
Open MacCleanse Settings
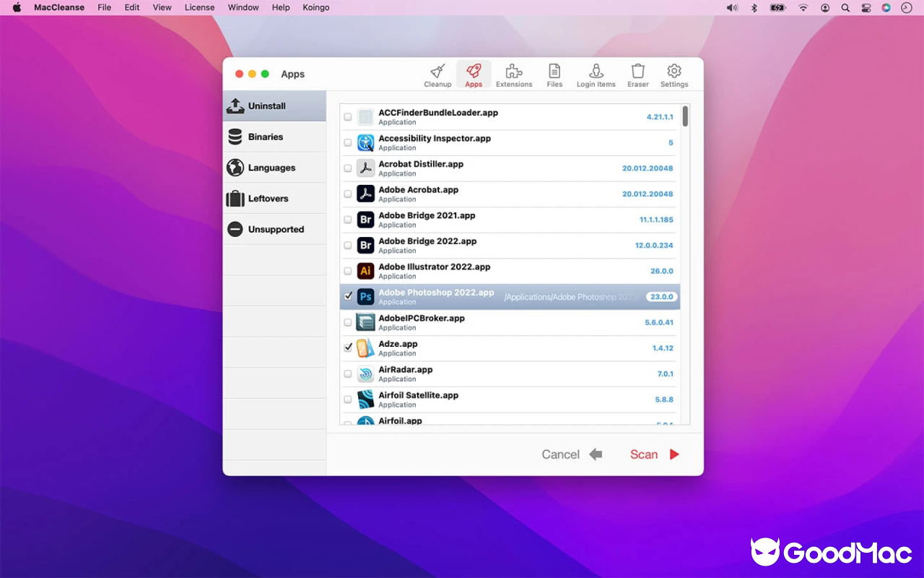pyautogui.click(x=674, y=74)
